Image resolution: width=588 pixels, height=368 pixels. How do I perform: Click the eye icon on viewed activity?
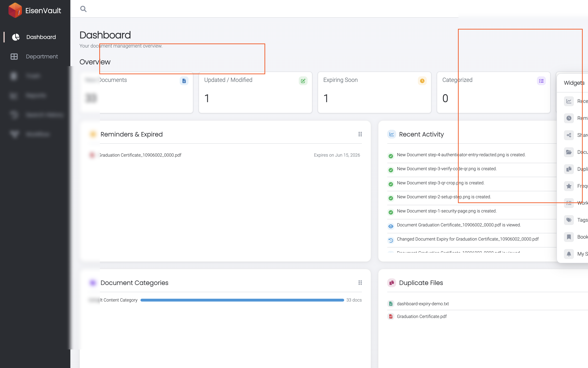[x=391, y=226]
